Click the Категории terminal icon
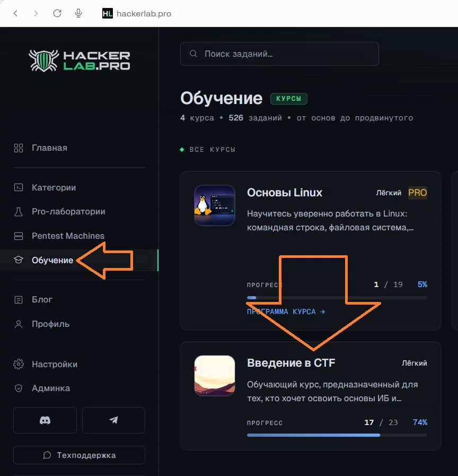 coord(19,188)
